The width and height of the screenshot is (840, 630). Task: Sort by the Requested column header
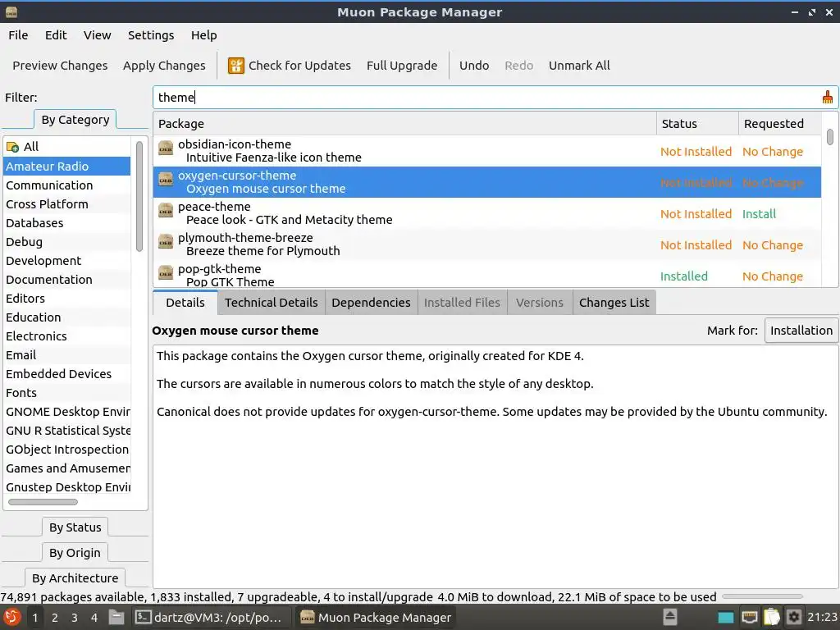(779, 124)
